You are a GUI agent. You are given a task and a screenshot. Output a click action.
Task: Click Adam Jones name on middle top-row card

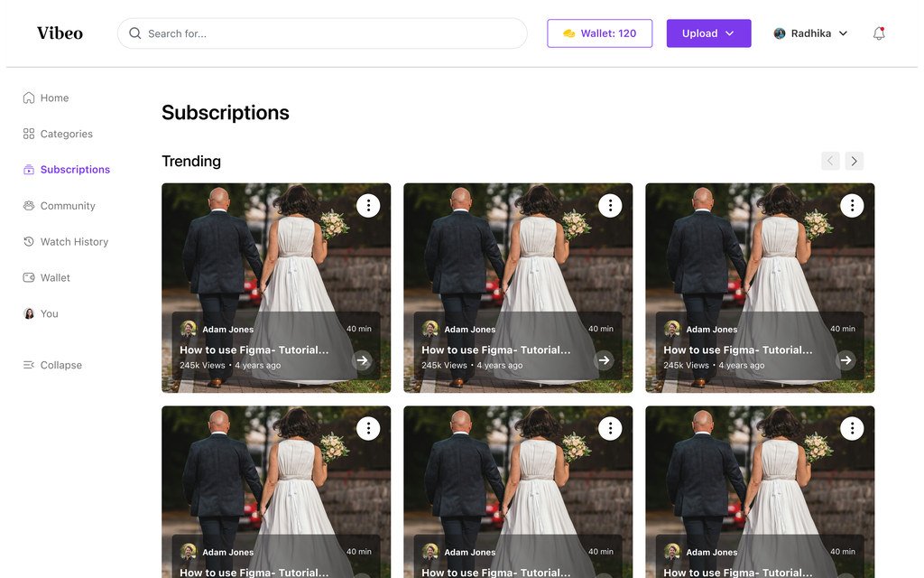point(469,330)
